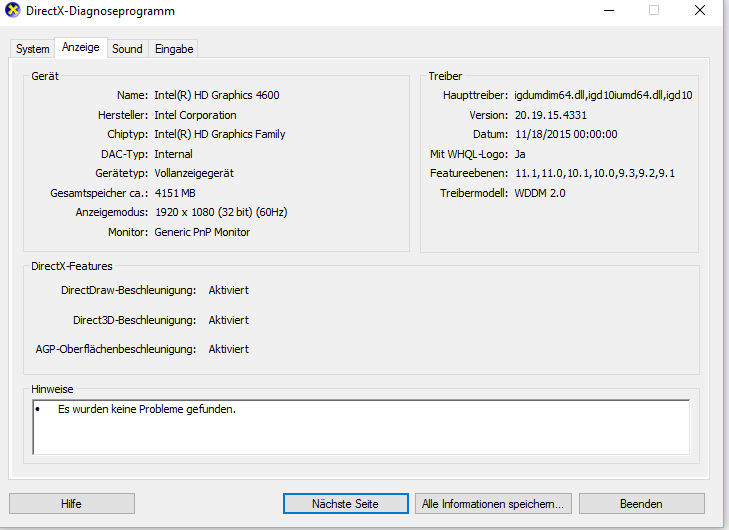Click the Hersteller label
Image resolution: width=729 pixels, height=530 pixels.
click(123, 115)
